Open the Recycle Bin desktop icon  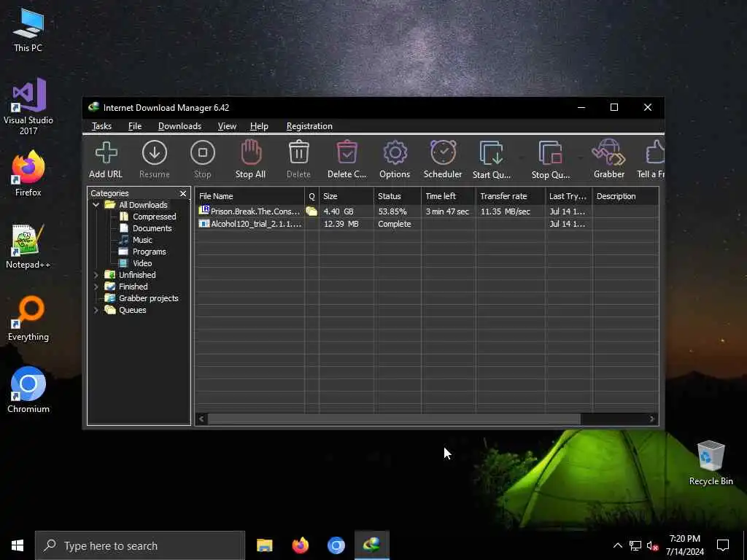click(711, 462)
